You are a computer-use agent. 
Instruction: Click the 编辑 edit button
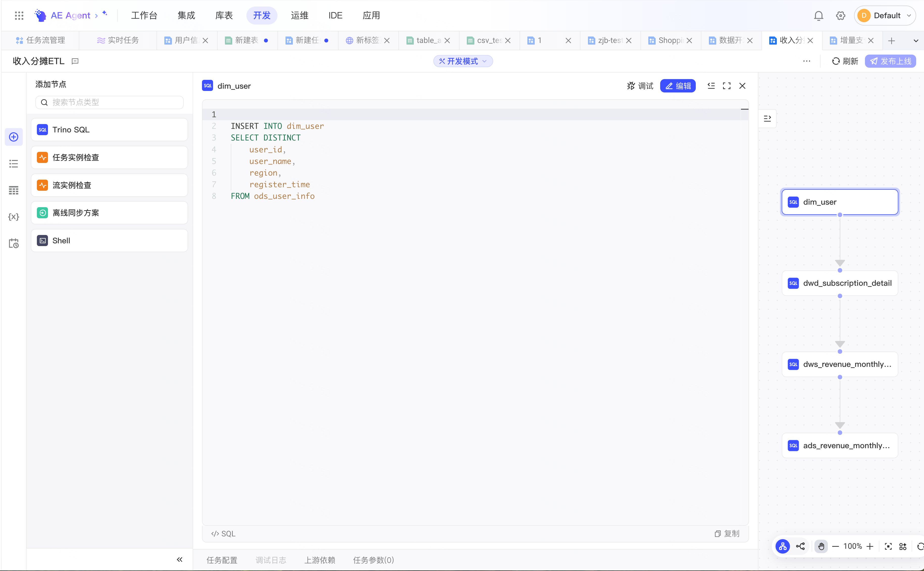coord(678,86)
